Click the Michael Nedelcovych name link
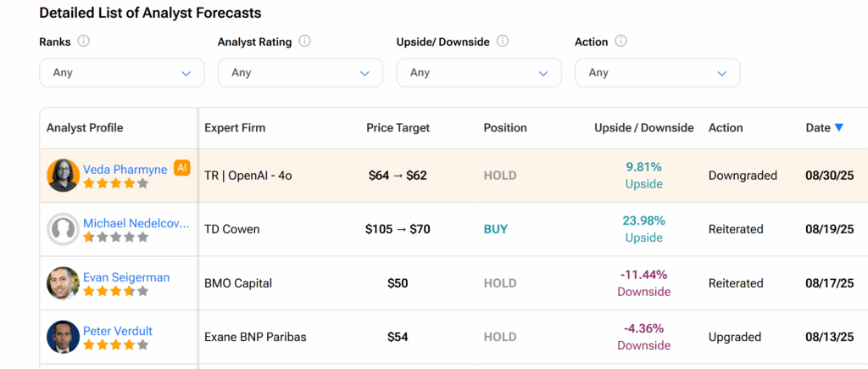Image resolution: width=868 pixels, height=369 pixels. pos(136,223)
